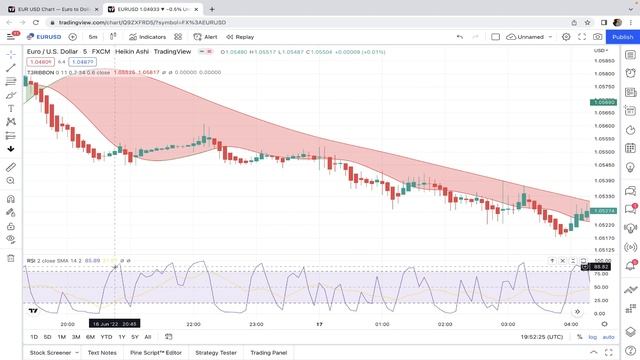640x360 pixels.
Task: Select the crosshair cursor tool
Action: pos(11,54)
